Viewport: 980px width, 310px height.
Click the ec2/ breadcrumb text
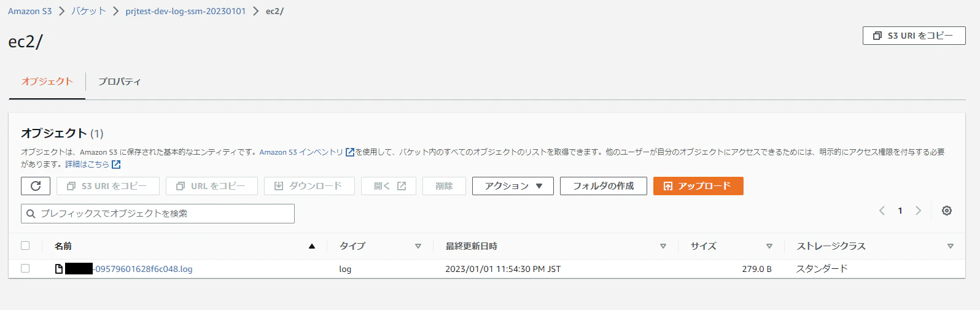click(x=274, y=11)
